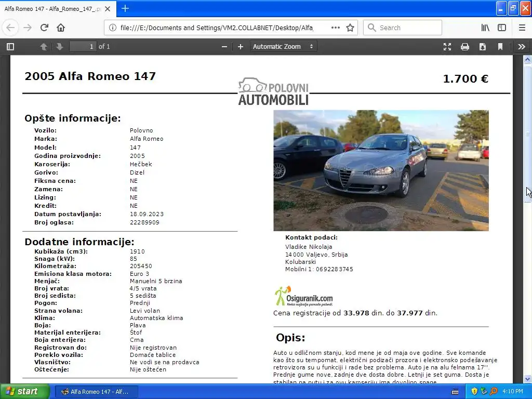Click 'Dodatne informacije:' heading

[79, 242]
